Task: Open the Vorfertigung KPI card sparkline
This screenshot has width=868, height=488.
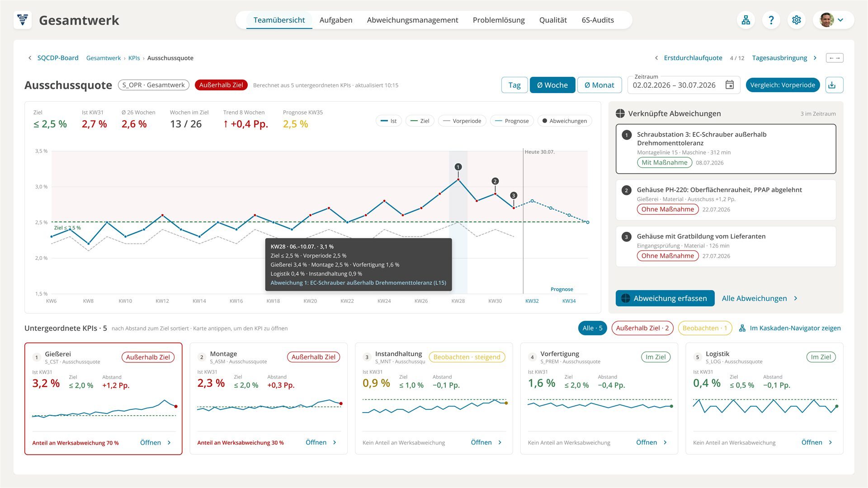Action: point(599,405)
